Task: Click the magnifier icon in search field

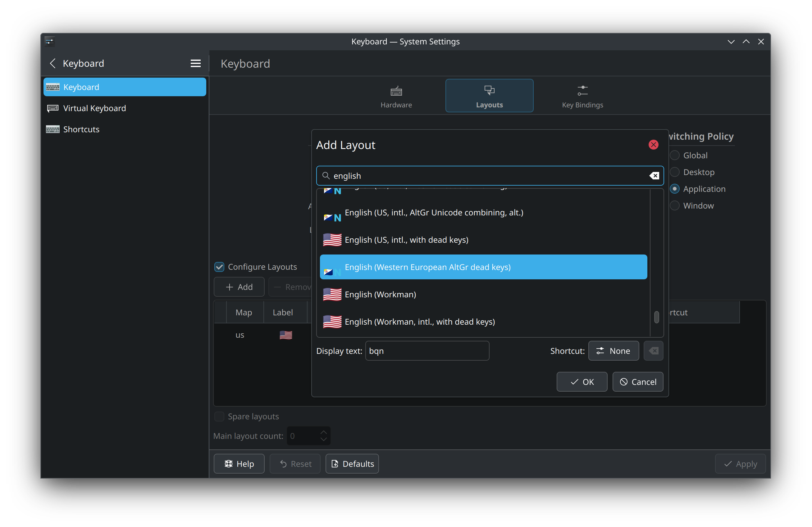Action: [326, 176]
